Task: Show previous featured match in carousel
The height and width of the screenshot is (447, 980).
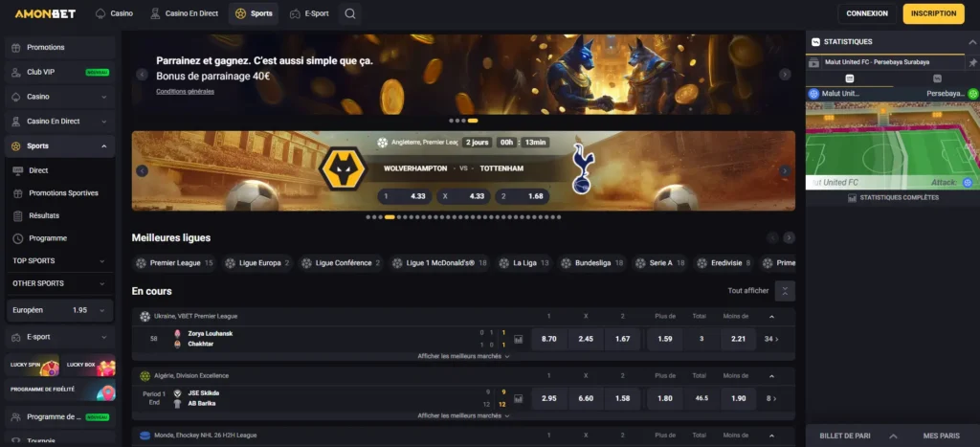Action: coord(142,170)
